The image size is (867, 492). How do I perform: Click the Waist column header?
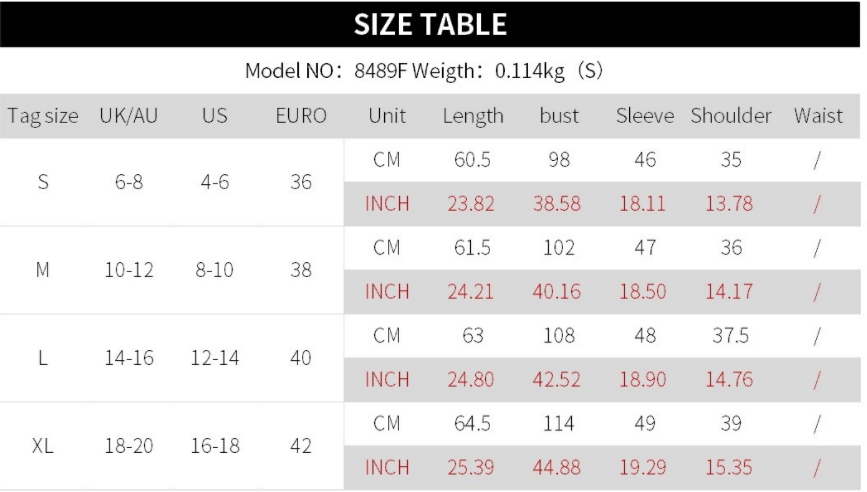tap(817, 116)
